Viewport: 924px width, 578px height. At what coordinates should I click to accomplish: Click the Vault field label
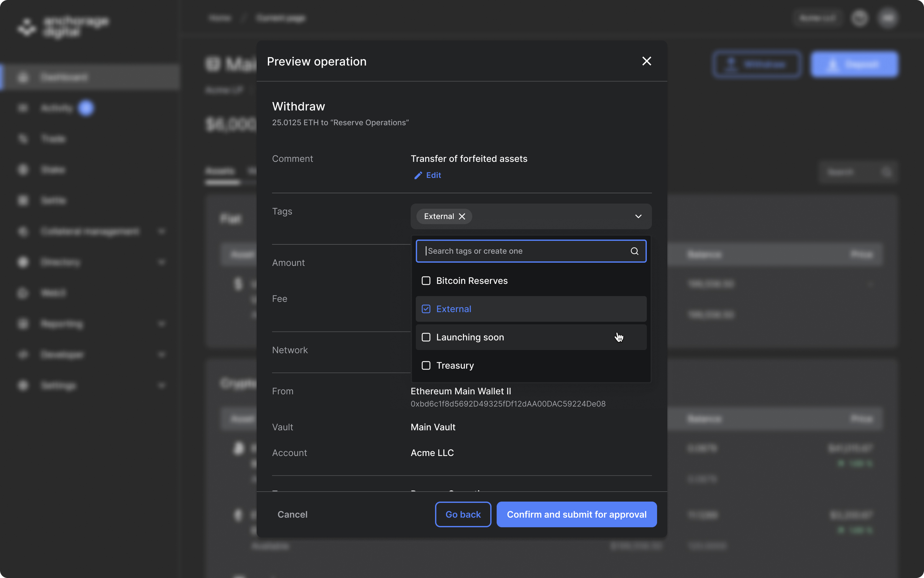pyautogui.click(x=283, y=427)
